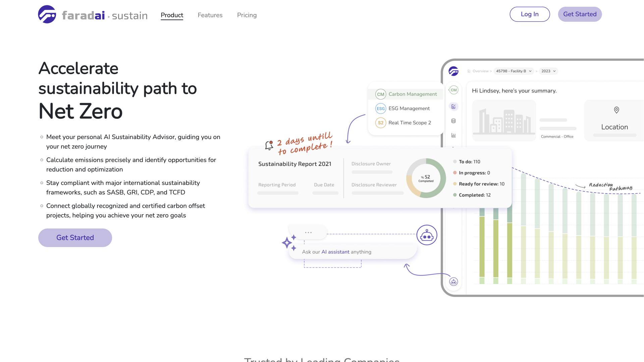Open the Product nav tab

coord(172,15)
